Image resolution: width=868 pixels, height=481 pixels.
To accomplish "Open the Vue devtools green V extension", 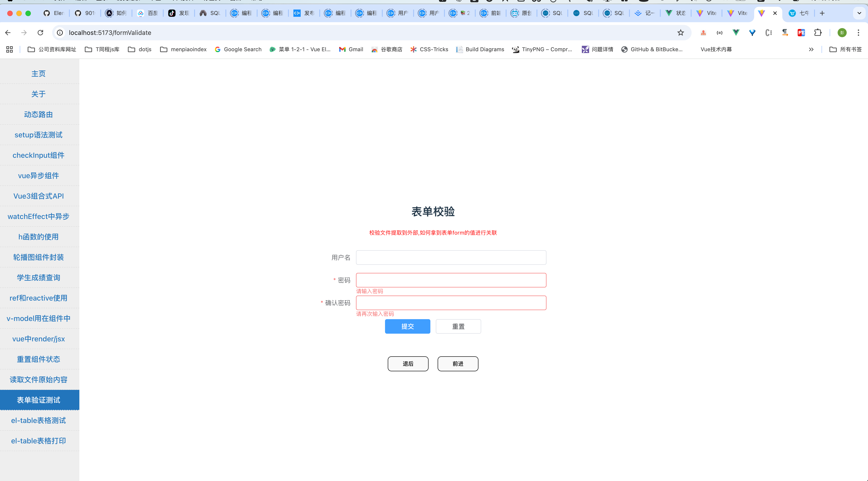I will (x=736, y=33).
